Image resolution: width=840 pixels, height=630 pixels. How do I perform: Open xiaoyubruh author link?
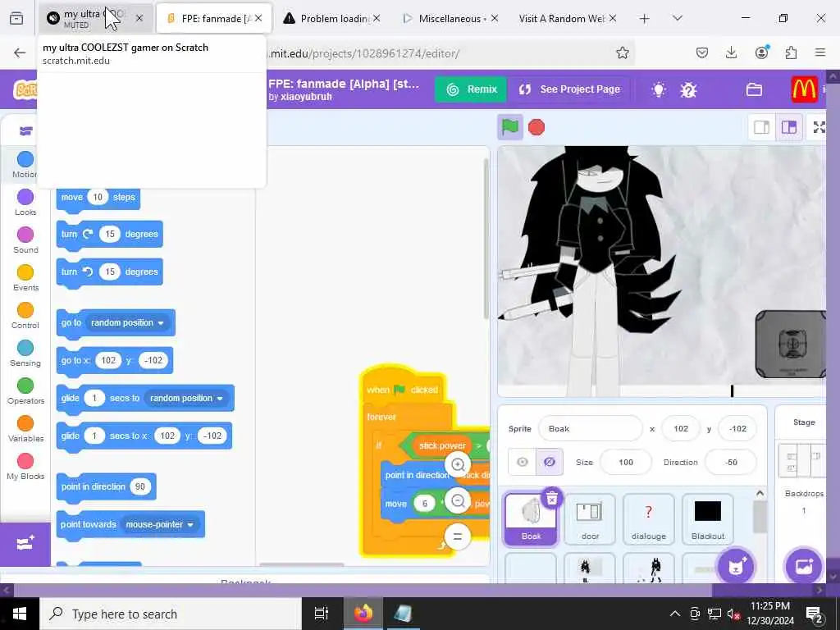click(x=307, y=97)
